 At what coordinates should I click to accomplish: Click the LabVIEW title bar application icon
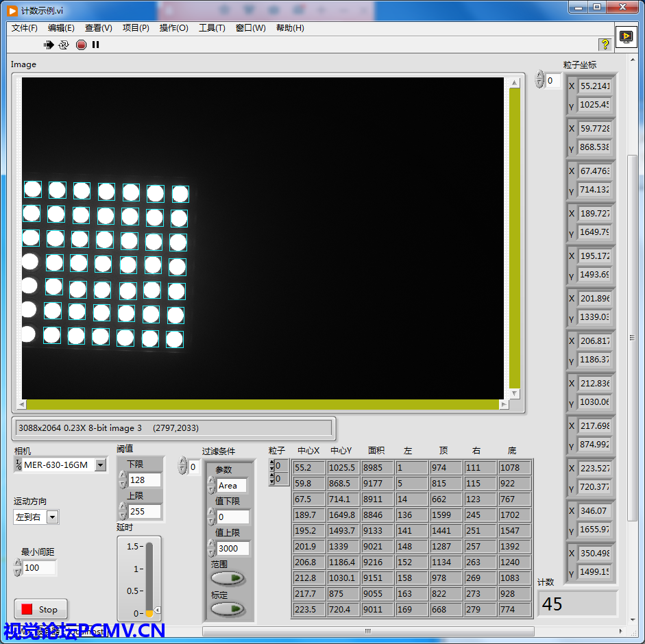12,10
